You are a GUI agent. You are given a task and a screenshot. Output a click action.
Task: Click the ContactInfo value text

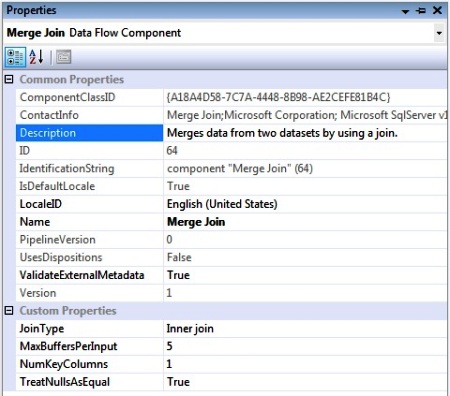[x=307, y=115]
